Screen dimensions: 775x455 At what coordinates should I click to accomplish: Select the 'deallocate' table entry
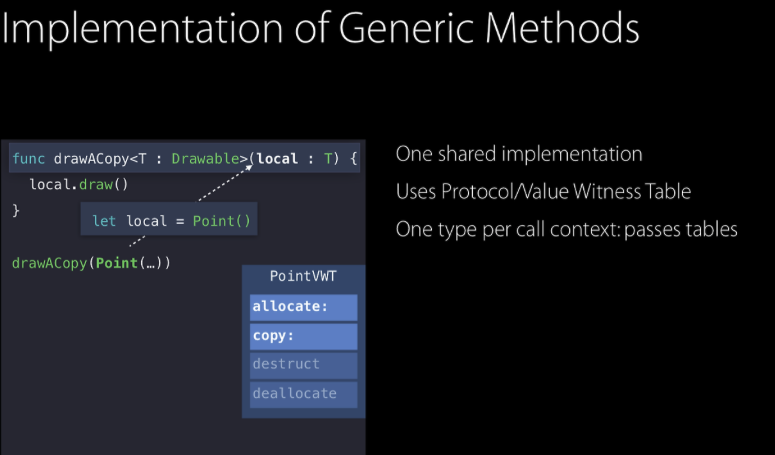pos(303,394)
